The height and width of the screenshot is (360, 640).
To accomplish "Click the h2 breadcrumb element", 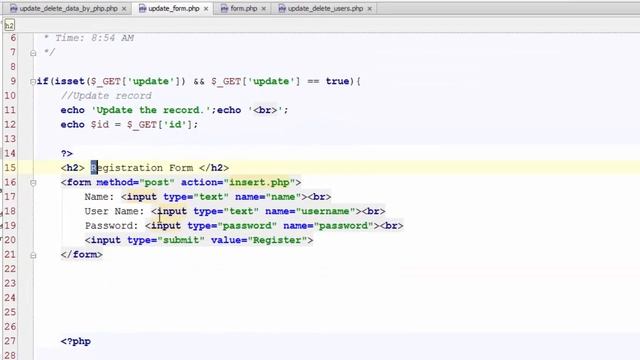I will pyautogui.click(x=9, y=25).
